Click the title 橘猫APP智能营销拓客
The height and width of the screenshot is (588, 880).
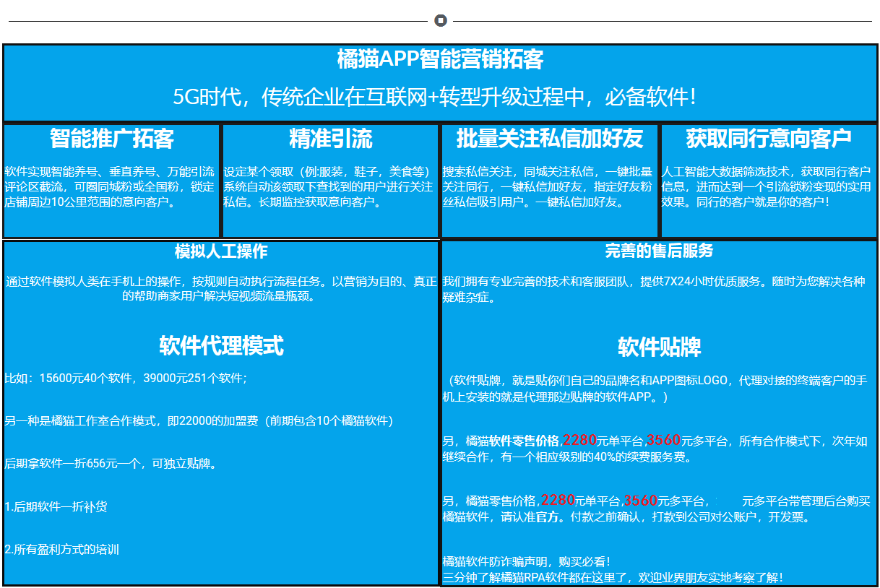440,59
